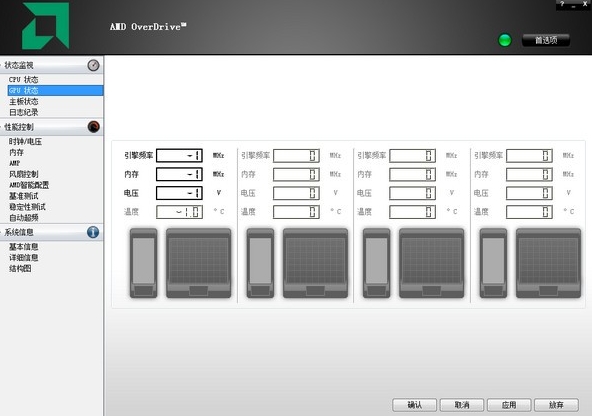The height and width of the screenshot is (416, 592).
Task: Open 时钟/电压 settings
Action: [x=25, y=142]
